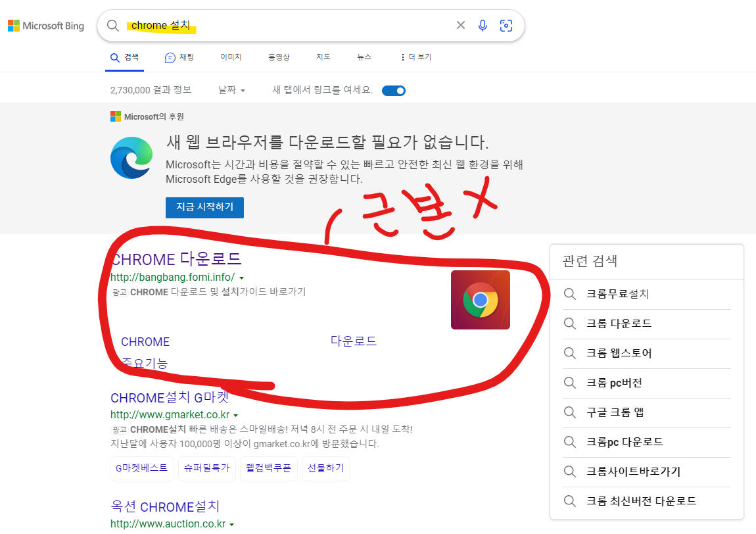Expand arrow beside www.auction.co.kr URL
The image size is (756, 534).
click(232, 524)
